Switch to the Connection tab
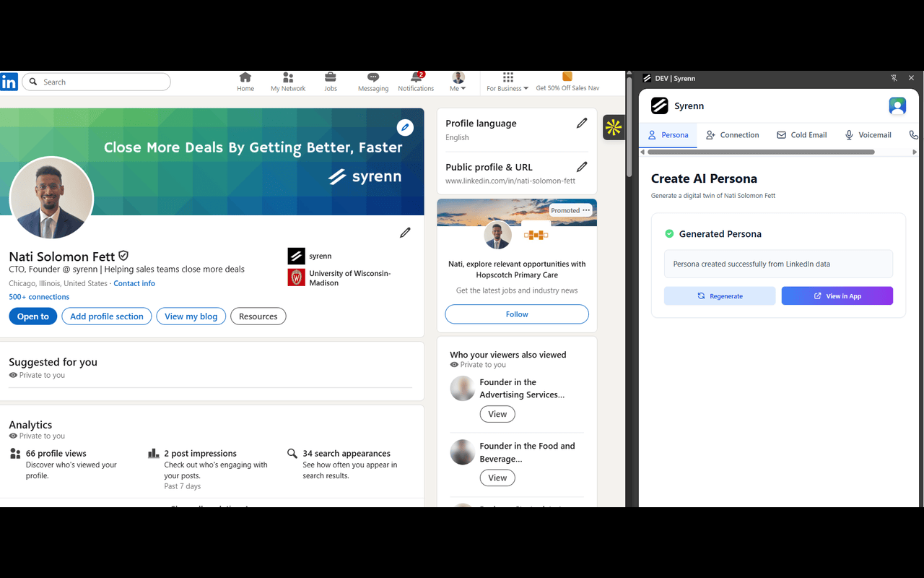The width and height of the screenshot is (924, 578). pos(732,135)
